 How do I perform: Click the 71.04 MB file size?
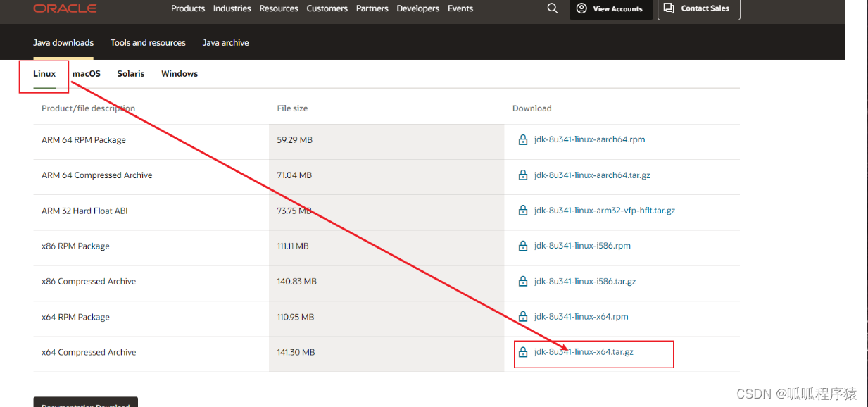[294, 175]
